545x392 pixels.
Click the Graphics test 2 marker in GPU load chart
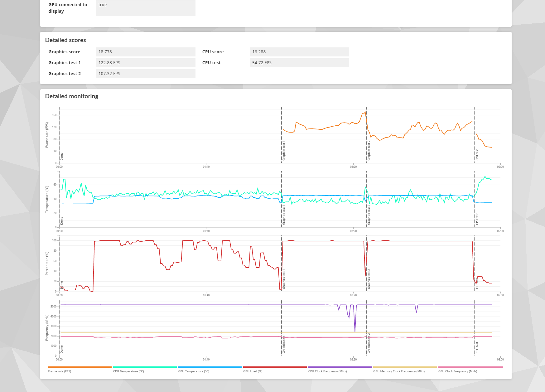point(369,279)
